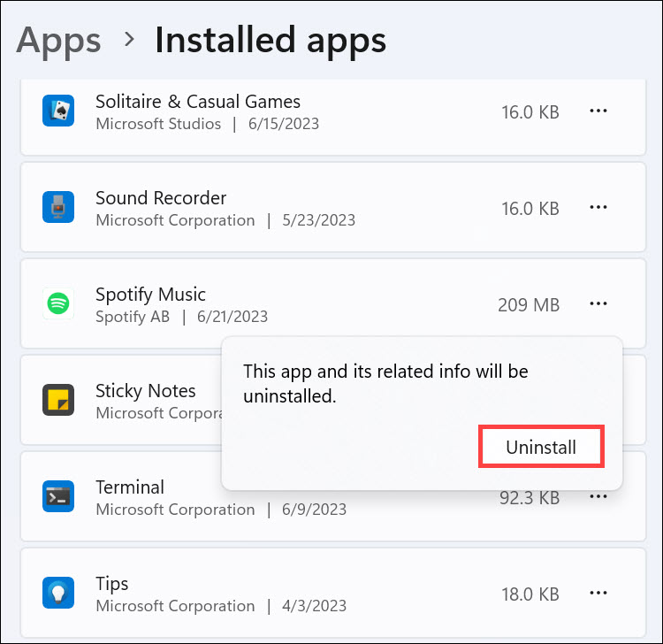Click the Tips lightbulb icon
Screen dimensions: 663x644
click(58, 594)
